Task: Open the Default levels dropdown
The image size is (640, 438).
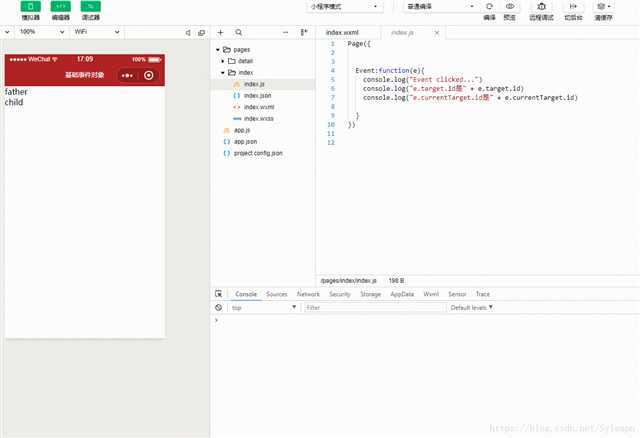Action: [x=471, y=308]
